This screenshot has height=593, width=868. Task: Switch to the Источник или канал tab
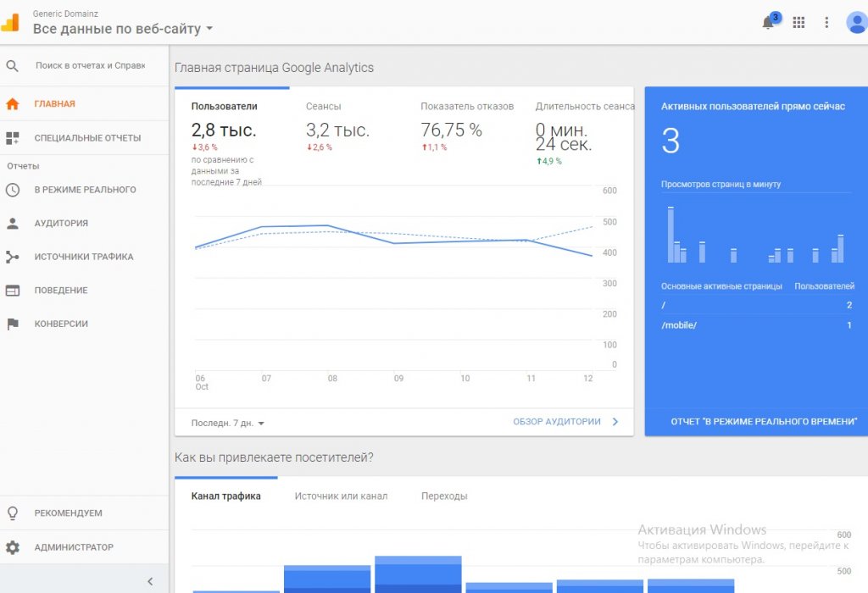(x=341, y=496)
